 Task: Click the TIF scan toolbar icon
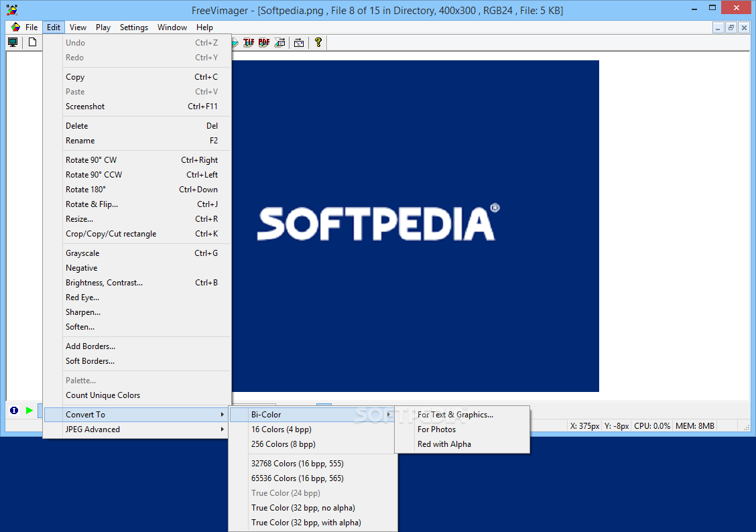249,42
